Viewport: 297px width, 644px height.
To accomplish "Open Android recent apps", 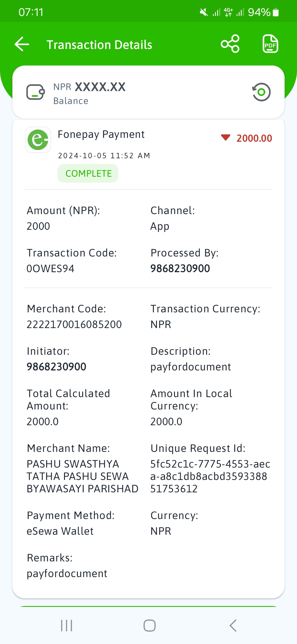I will point(67,626).
